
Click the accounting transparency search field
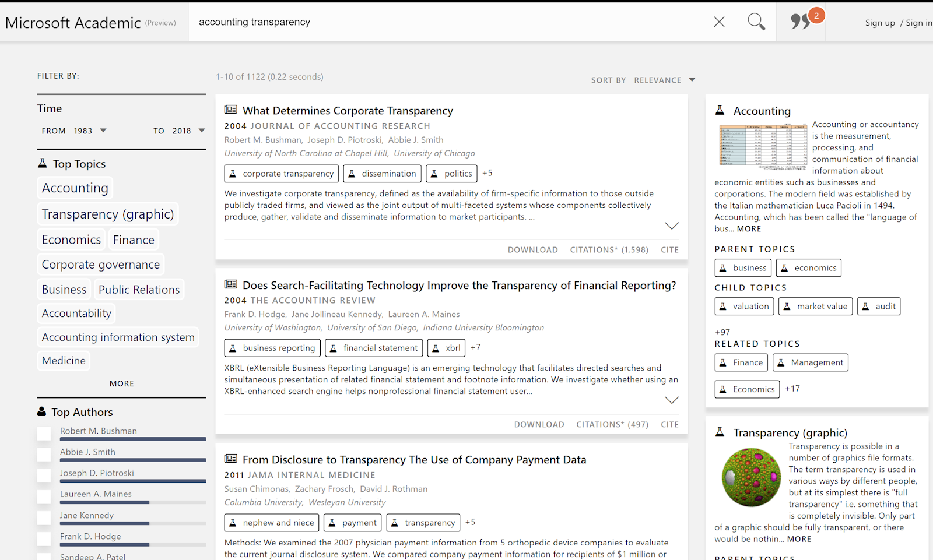(x=449, y=22)
